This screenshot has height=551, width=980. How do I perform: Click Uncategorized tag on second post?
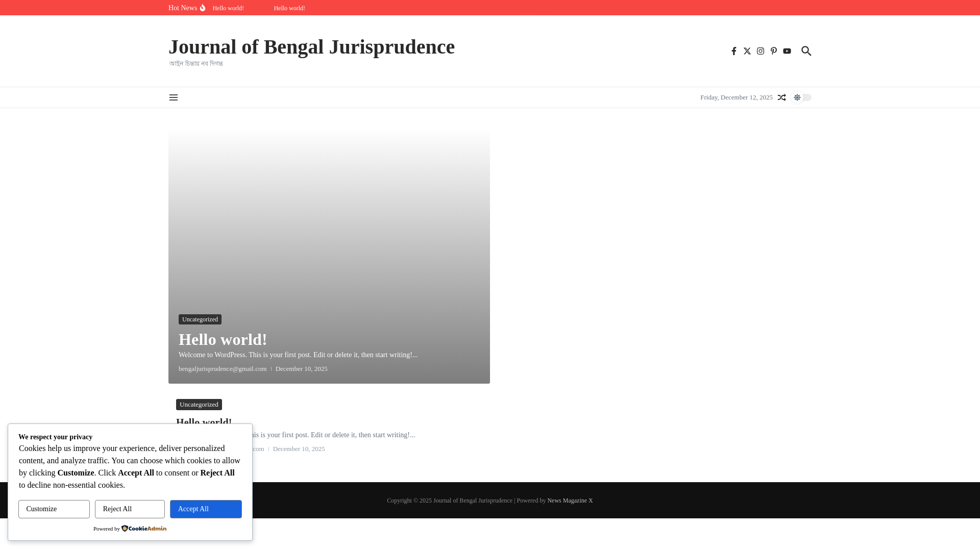[199, 405]
